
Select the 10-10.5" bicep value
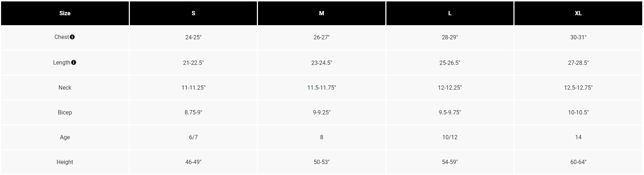click(x=578, y=112)
